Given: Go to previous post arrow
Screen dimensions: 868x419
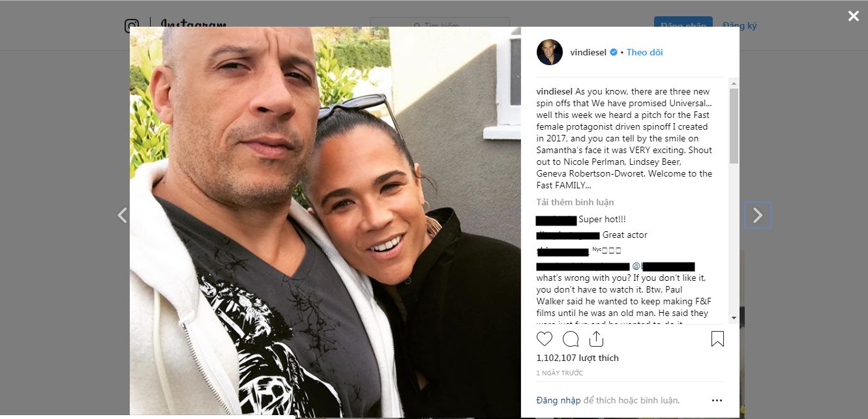Looking at the screenshot, I should pos(122,215).
